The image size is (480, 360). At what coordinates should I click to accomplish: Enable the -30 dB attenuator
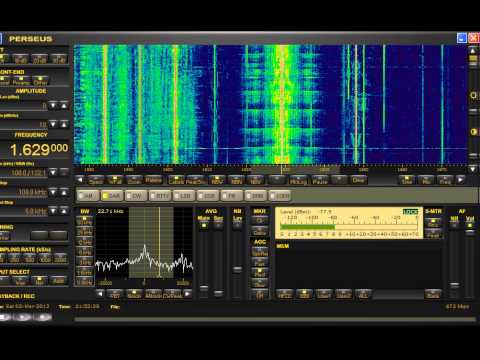(x=59, y=59)
